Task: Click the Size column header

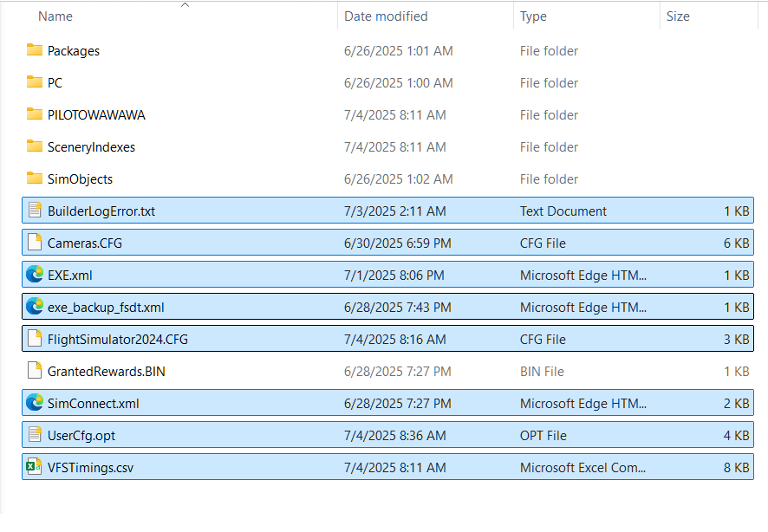Action: (678, 16)
